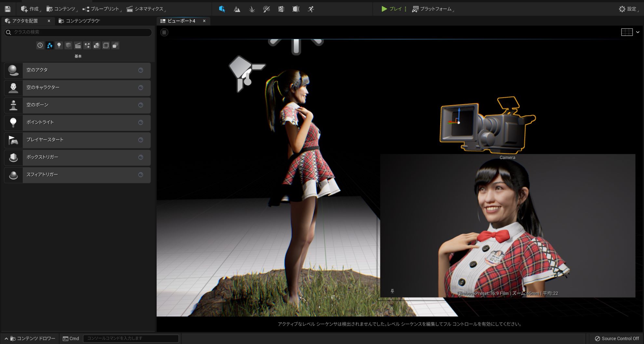Open help for 空のポーン
Image resolution: width=644 pixels, height=344 pixels.
(141, 105)
